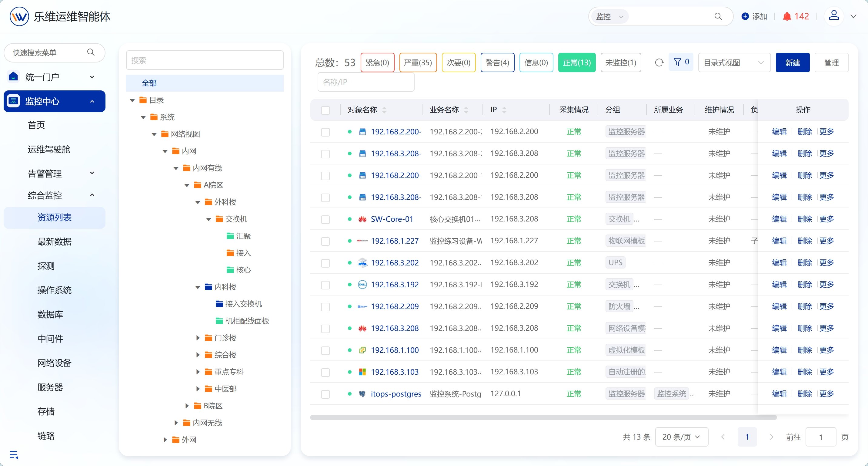Open the 网络设备 menu item
The image size is (868, 466).
54,363
